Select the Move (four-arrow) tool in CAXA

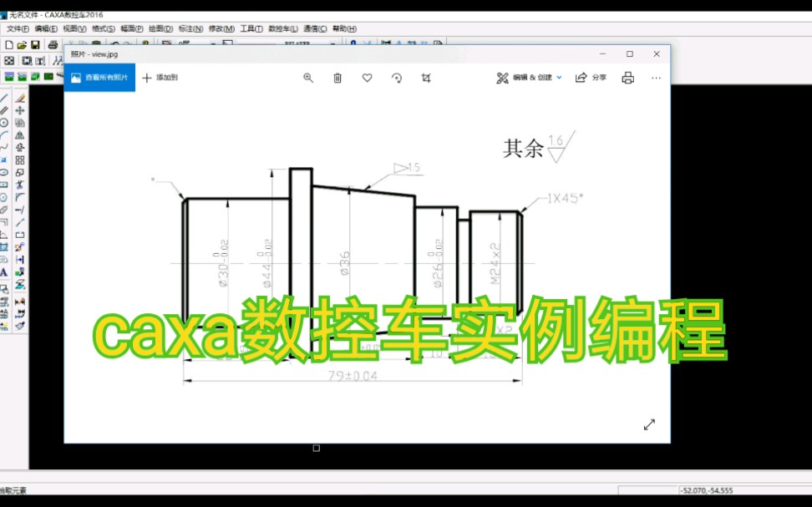click(20, 110)
